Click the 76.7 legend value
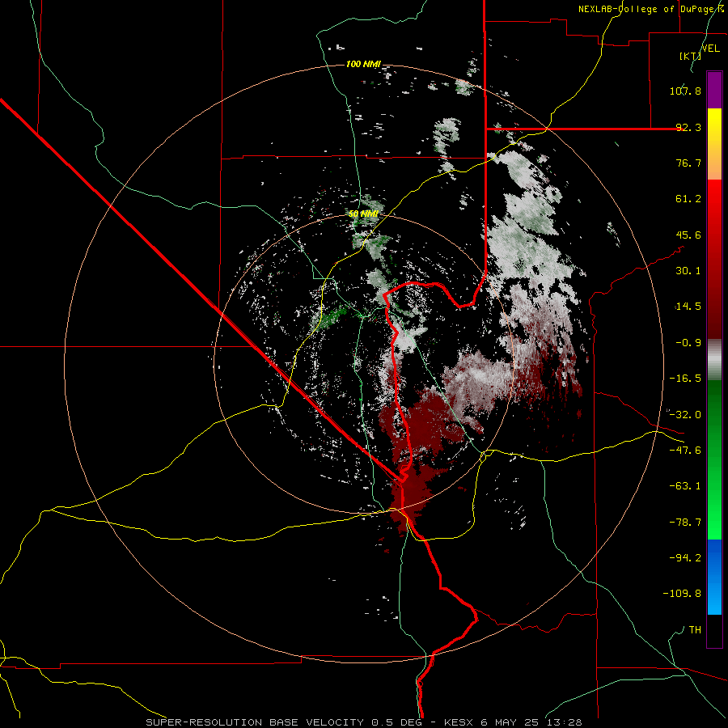This screenshot has width=728, height=728. [688, 163]
